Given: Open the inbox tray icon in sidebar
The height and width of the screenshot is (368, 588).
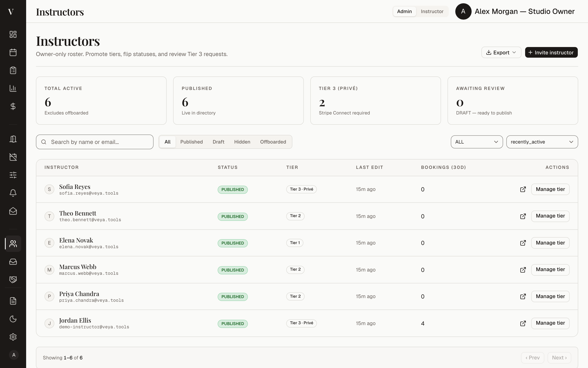Looking at the screenshot, I should (x=13, y=262).
